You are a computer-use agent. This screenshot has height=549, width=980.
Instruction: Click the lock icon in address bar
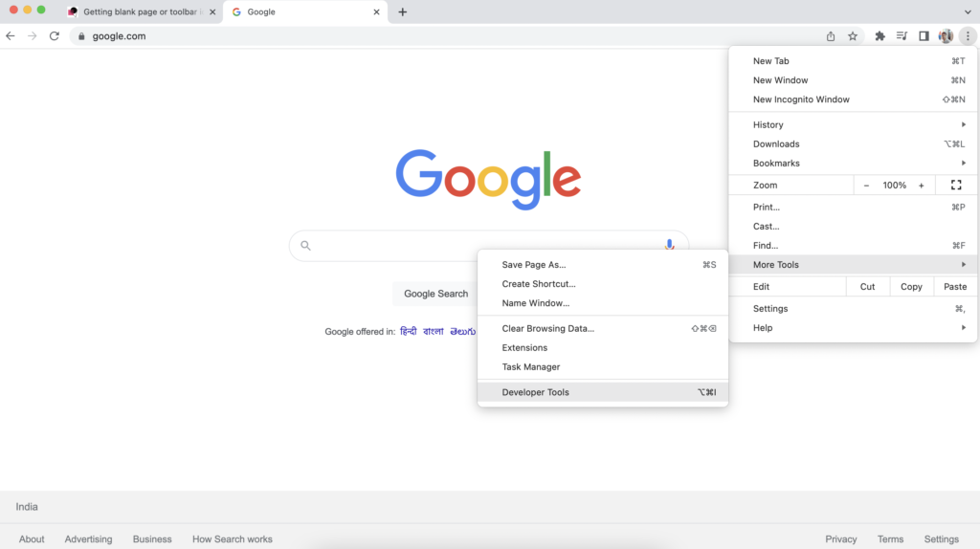point(81,36)
